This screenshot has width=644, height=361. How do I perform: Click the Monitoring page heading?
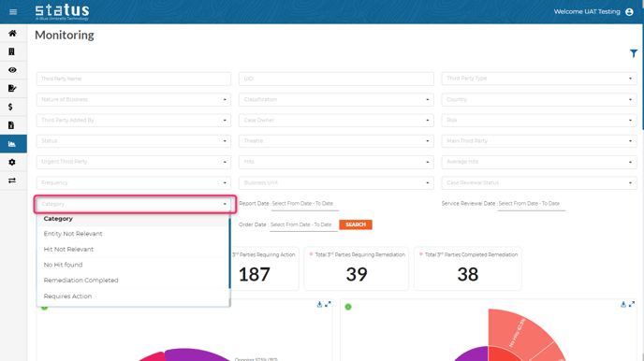click(65, 36)
